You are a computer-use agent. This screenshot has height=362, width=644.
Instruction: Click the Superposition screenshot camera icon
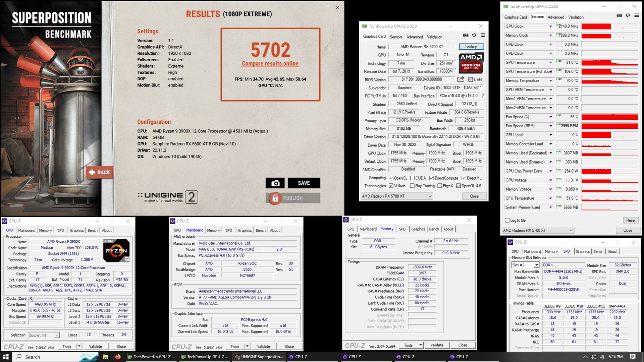click(275, 183)
